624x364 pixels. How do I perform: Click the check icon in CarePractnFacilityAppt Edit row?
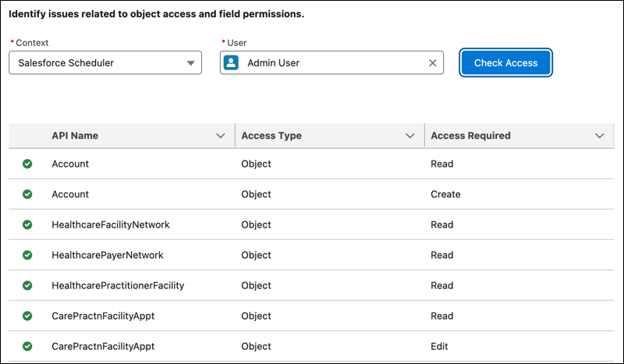[x=27, y=346]
